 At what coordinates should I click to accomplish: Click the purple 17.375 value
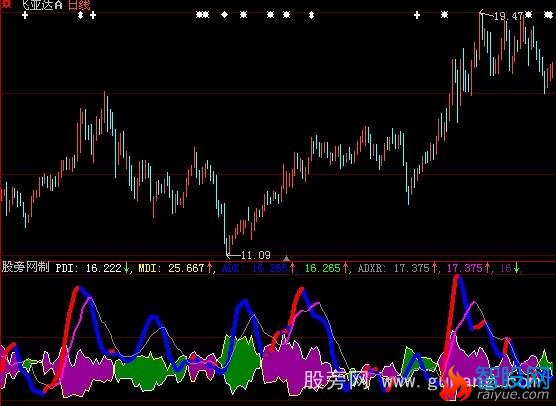[x=465, y=268]
